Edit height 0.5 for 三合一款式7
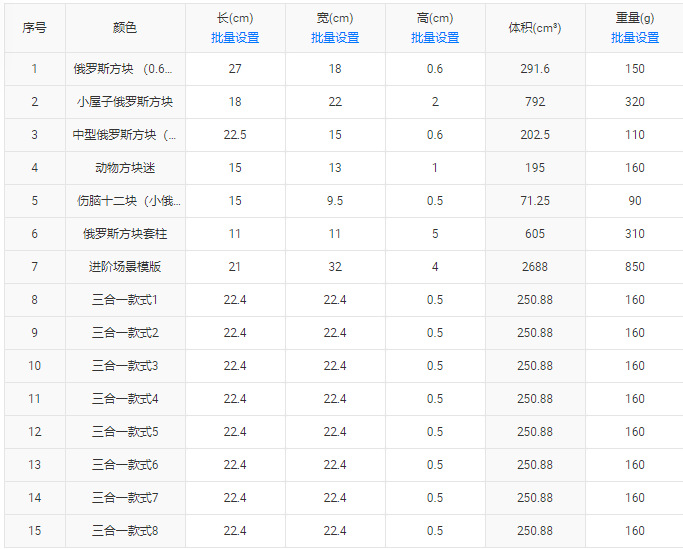The height and width of the screenshot is (549, 683). 435,498
